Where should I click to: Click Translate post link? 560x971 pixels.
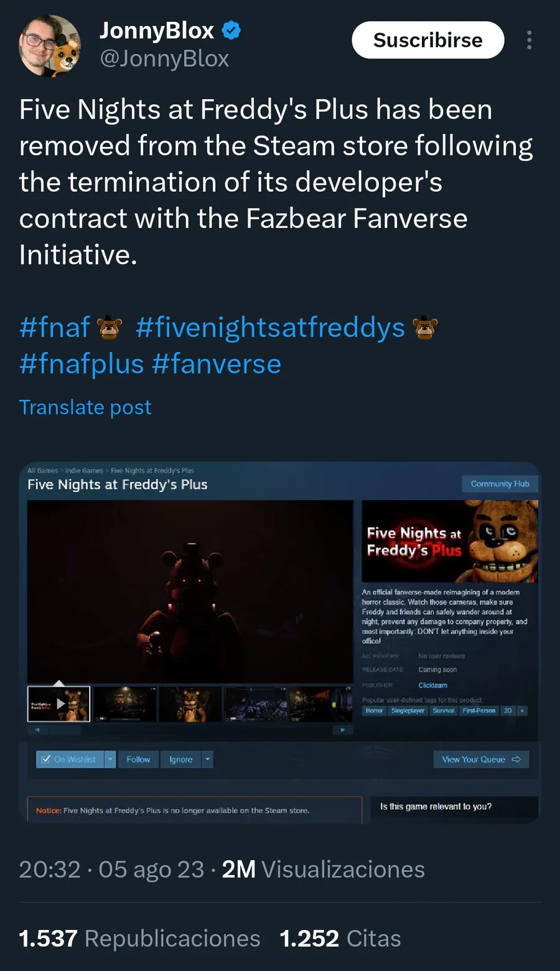[x=85, y=407]
